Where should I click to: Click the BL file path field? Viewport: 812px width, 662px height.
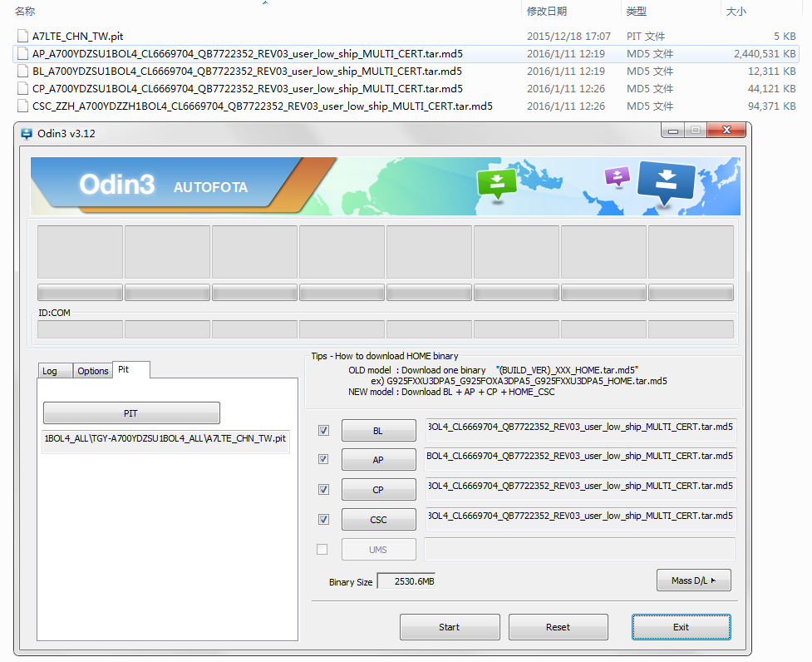[580, 431]
